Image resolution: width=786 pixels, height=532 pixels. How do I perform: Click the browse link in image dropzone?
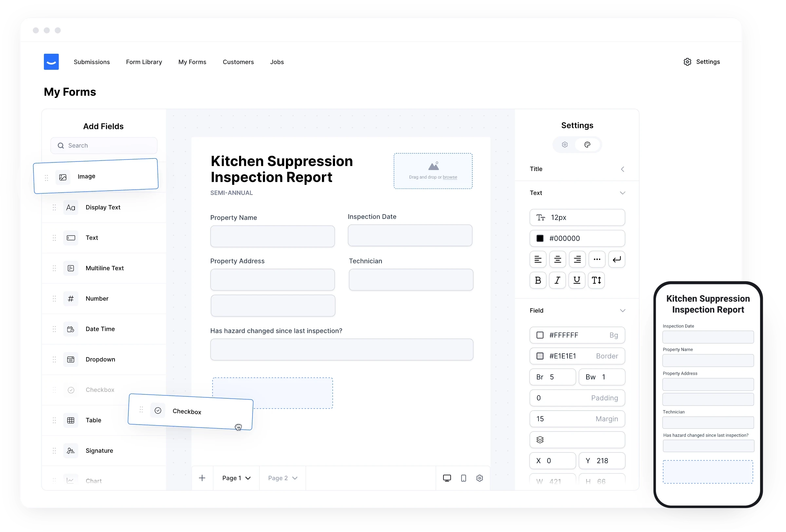450,177
